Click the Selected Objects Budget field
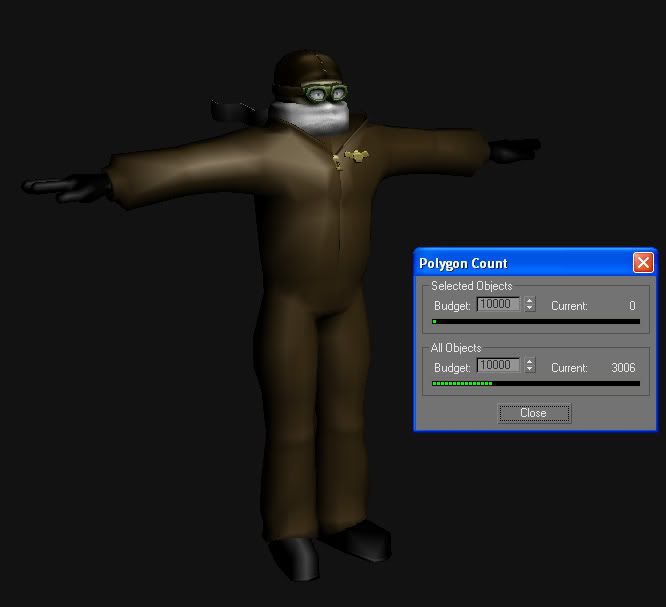 coord(498,304)
